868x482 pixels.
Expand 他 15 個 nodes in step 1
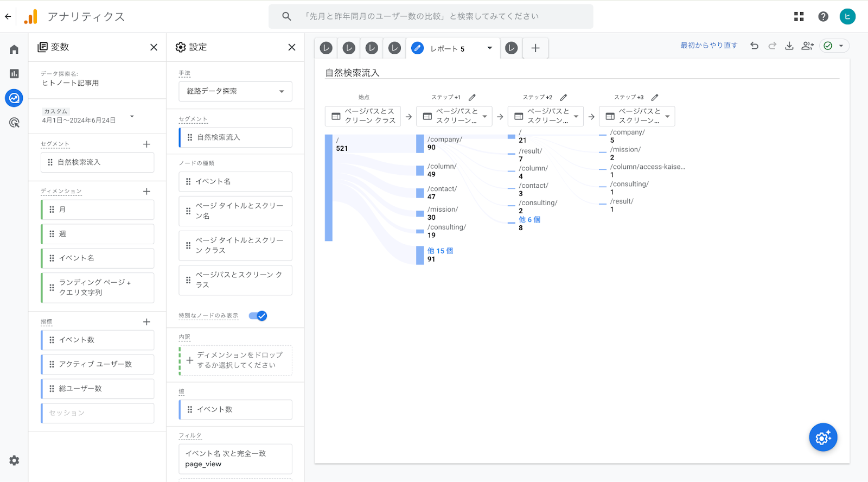click(x=440, y=251)
